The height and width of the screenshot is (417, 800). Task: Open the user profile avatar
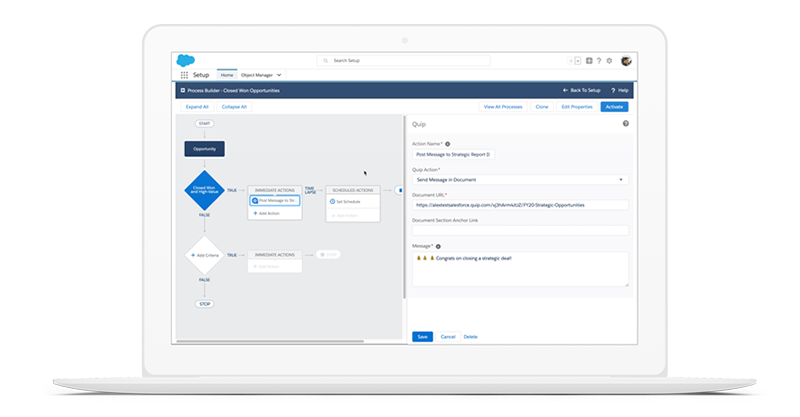(626, 61)
